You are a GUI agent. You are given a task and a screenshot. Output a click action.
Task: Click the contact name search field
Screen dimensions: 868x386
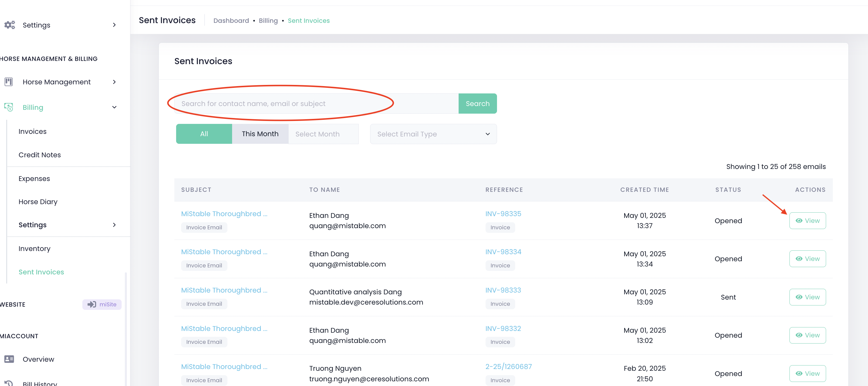coord(316,103)
